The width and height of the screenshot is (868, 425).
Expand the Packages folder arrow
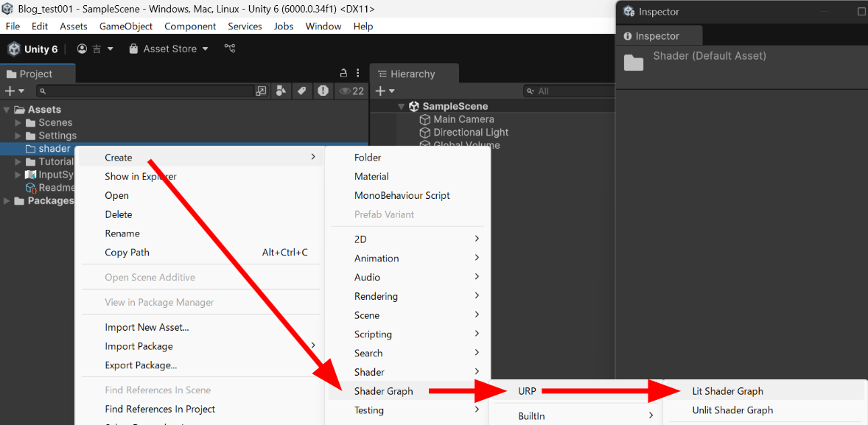click(7, 201)
